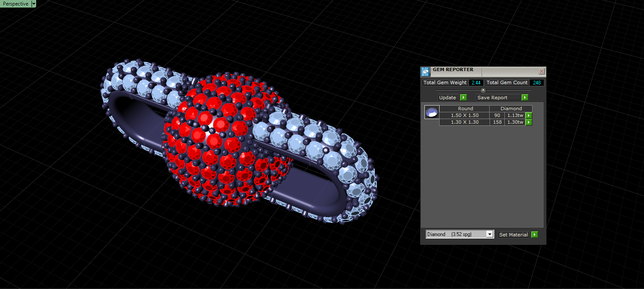Click the Diamond column header
The height and width of the screenshot is (289, 644).
tap(511, 109)
